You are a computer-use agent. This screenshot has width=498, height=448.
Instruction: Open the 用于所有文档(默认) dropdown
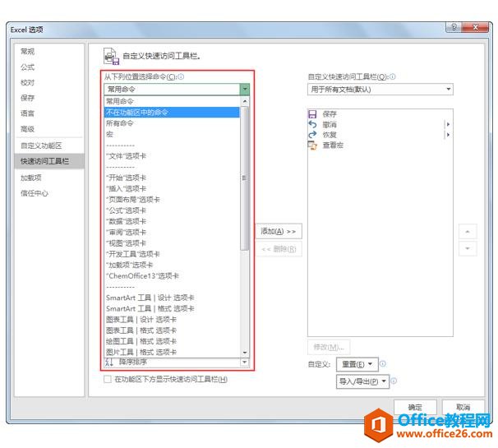(380, 90)
